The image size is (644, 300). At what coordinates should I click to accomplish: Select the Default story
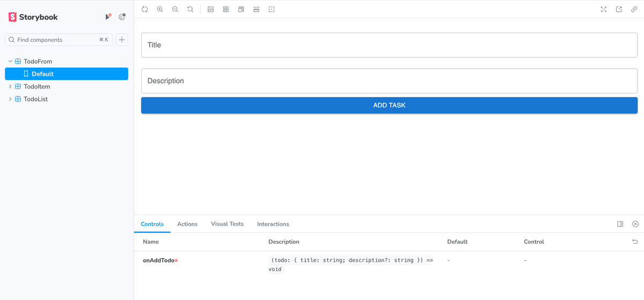point(67,74)
